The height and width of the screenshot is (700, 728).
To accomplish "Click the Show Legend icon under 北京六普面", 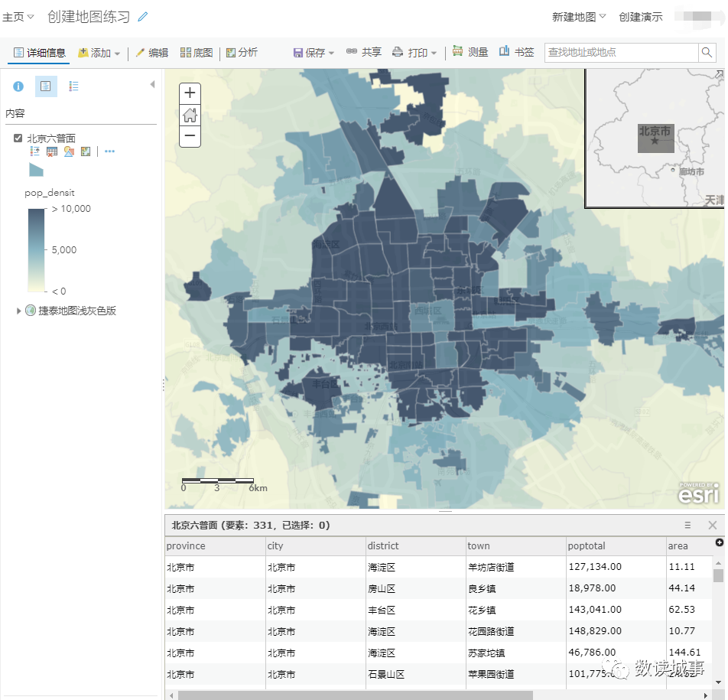I will point(35,151).
